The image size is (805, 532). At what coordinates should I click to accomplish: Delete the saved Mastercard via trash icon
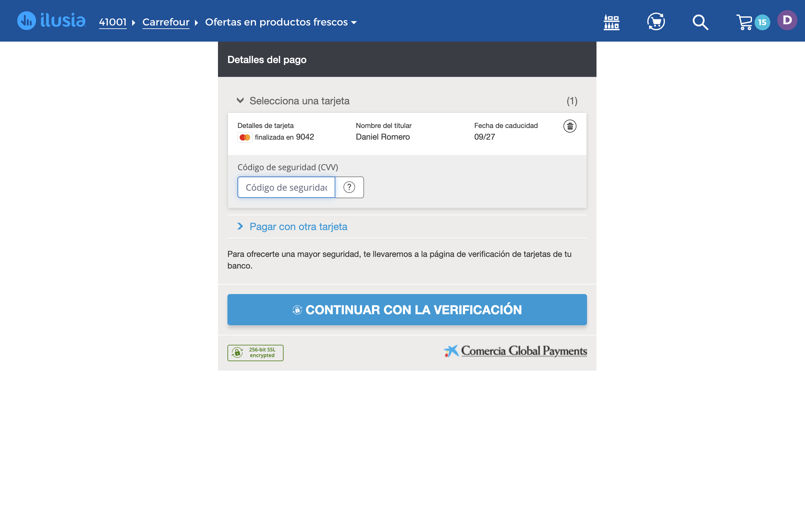tap(570, 126)
